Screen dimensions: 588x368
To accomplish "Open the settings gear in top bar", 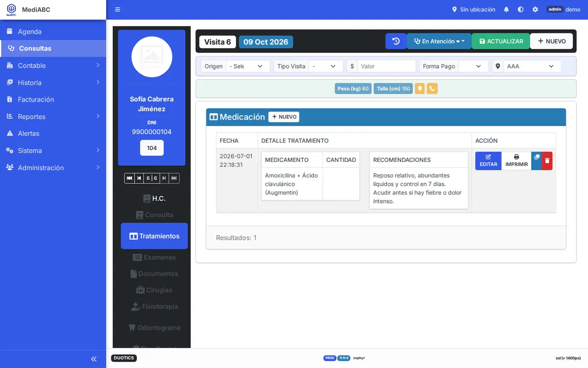I will click(x=535, y=10).
